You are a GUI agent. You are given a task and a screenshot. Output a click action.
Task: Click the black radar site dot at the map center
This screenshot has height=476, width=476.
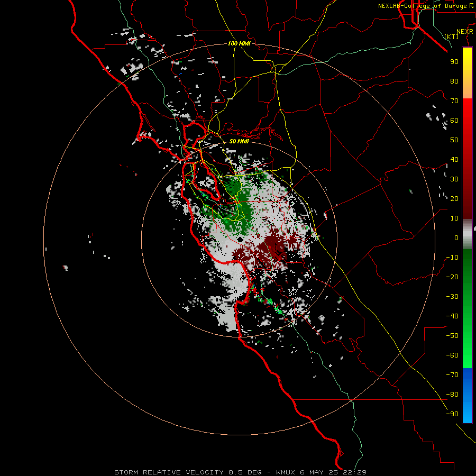pos(240,240)
